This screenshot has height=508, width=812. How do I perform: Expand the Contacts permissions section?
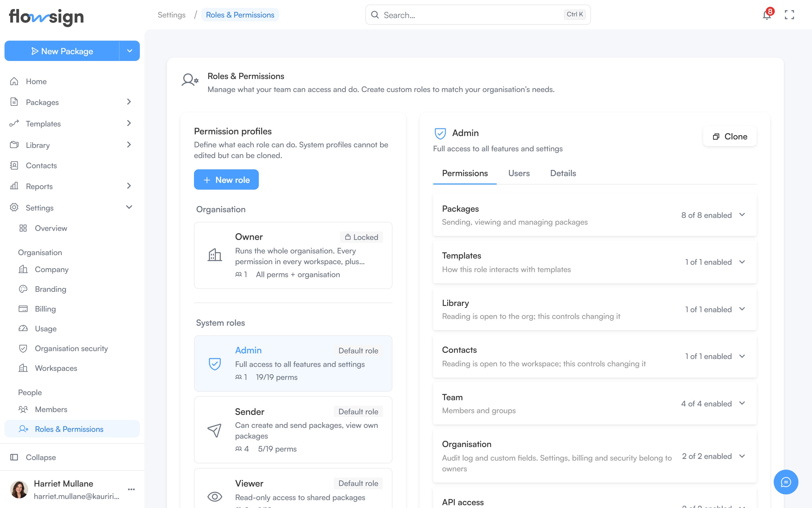[x=742, y=356]
